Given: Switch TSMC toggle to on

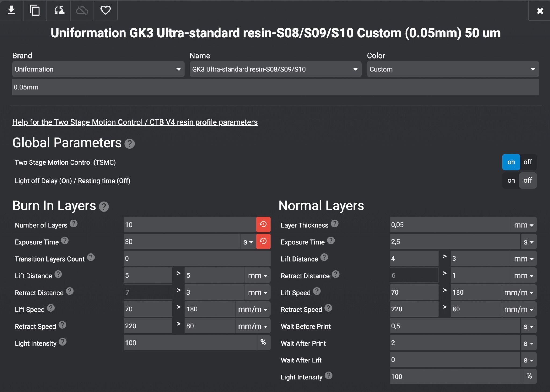Looking at the screenshot, I should (511, 162).
